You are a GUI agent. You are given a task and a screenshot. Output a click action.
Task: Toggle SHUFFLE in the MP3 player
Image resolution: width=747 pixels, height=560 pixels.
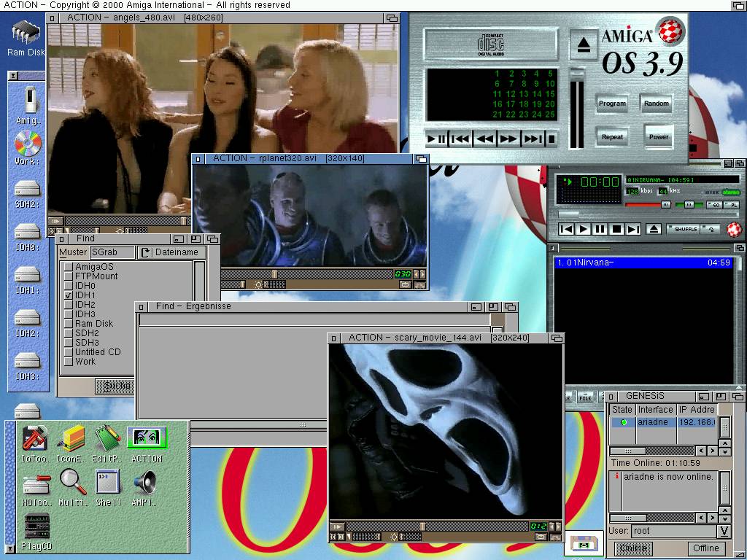pyautogui.click(x=684, y=229)
